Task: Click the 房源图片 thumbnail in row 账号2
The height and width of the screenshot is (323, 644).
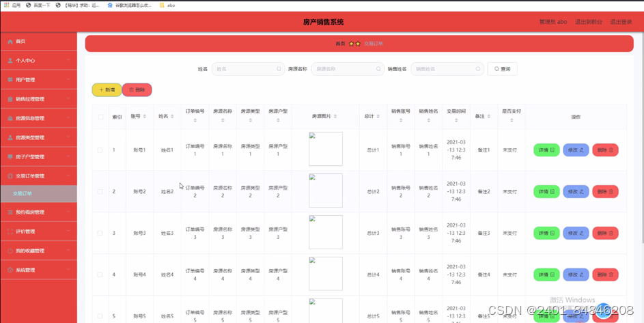Action: [x=326, y=191]
